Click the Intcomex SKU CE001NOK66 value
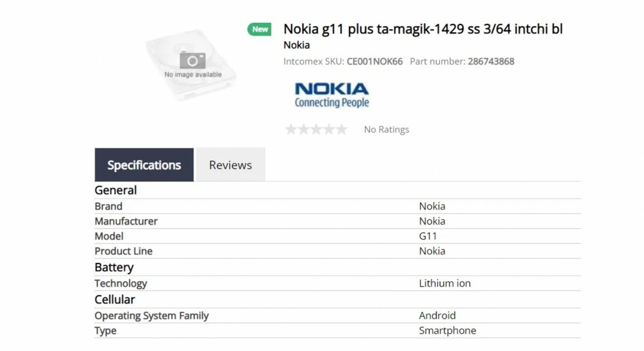This screenshot has height=351, width=644. pyautogui.click(x=375, y=62)
